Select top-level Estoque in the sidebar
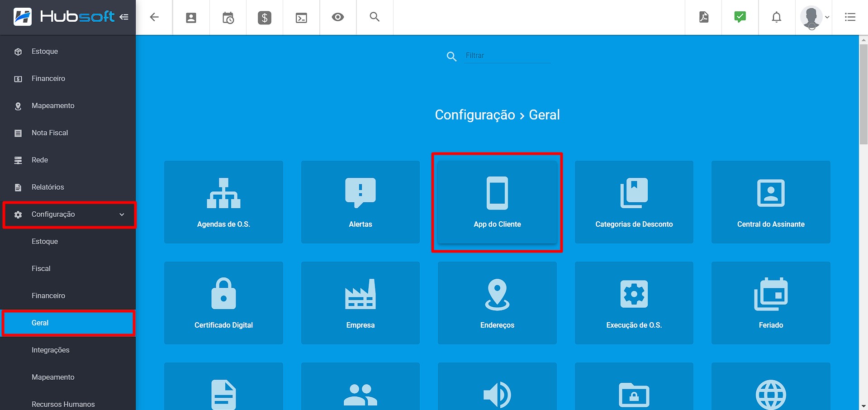This screenshot has height=410, width=868. point(68,52)
